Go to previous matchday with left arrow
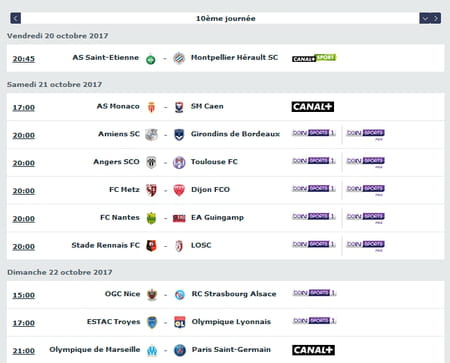Viewport: 450px width, 363px height. [16, 18]
